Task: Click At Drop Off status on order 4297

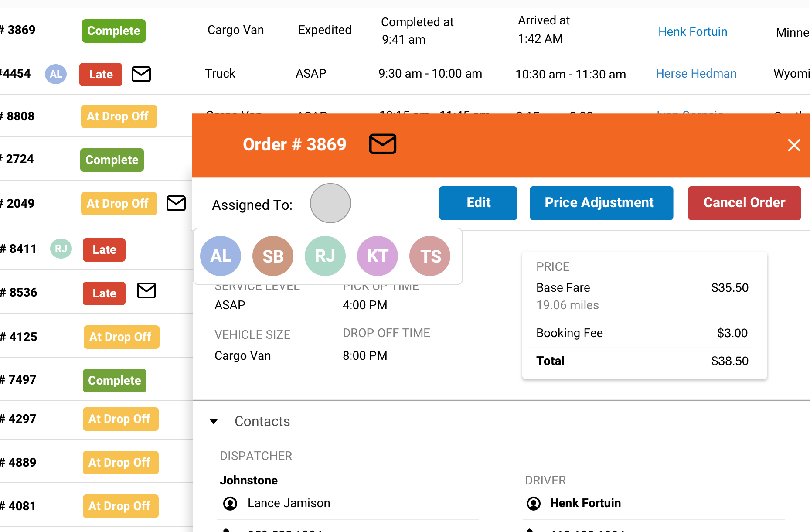Action: click(121, 419)
